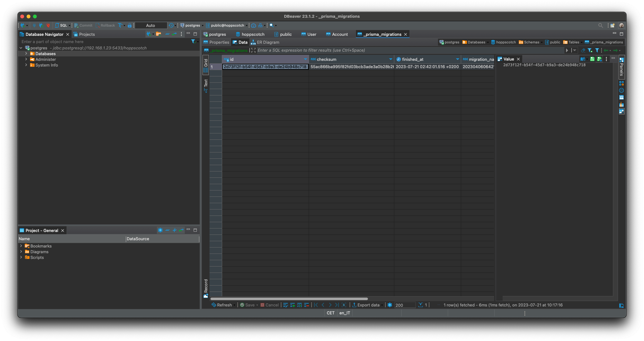Click the fetch size field showing 200

point(405,305)
